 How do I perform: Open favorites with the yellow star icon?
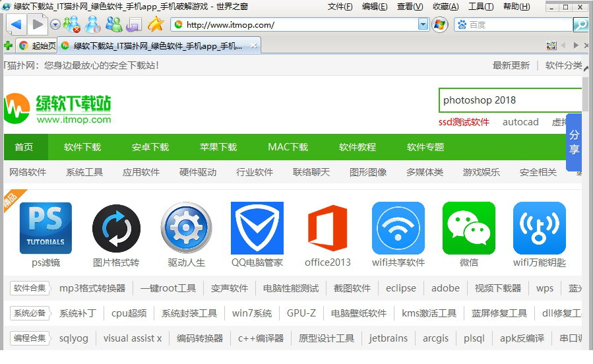point(156,24)
